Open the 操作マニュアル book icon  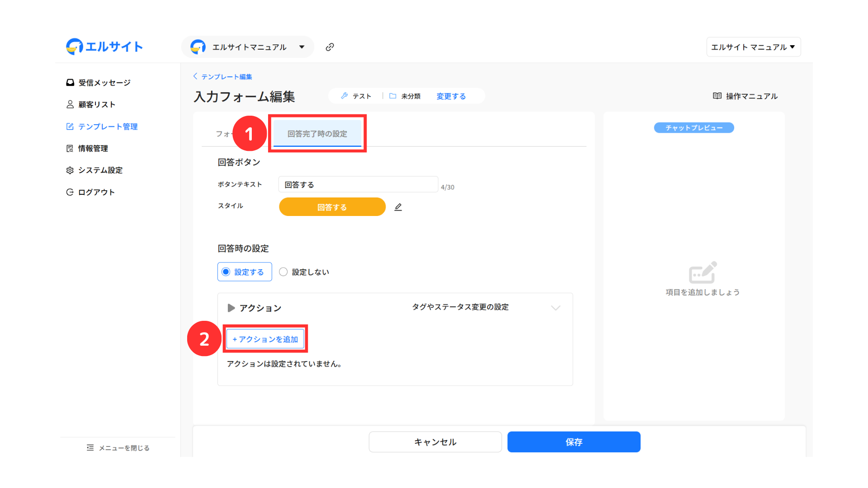(717, 96)
